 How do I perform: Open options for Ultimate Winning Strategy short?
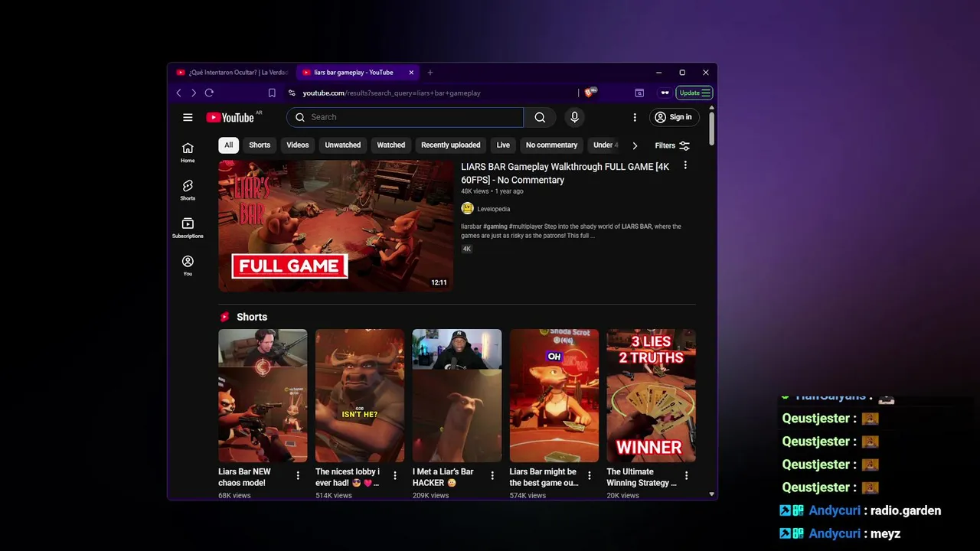point(686,475)
